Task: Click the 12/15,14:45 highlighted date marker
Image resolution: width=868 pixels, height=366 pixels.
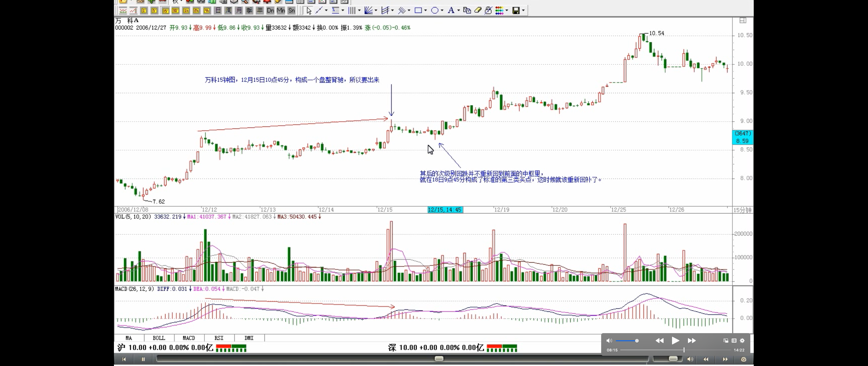Action: [x=445, y=210]
